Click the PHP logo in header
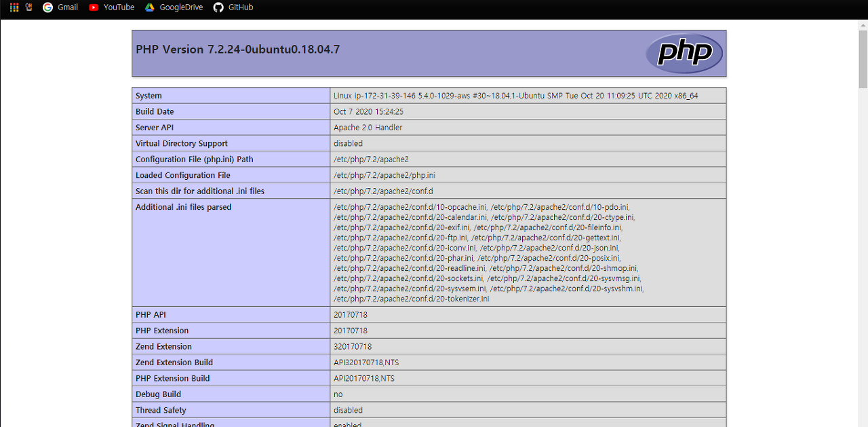This screenshot has height=427, width=868. pyautogui.click(x=684, y=53)
